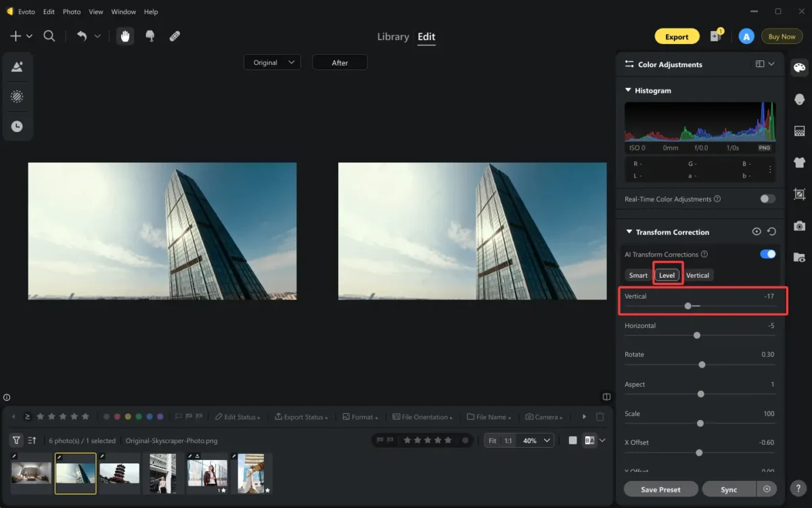Open the Original view dropdown
812x508 pixels.
(273, 62)
